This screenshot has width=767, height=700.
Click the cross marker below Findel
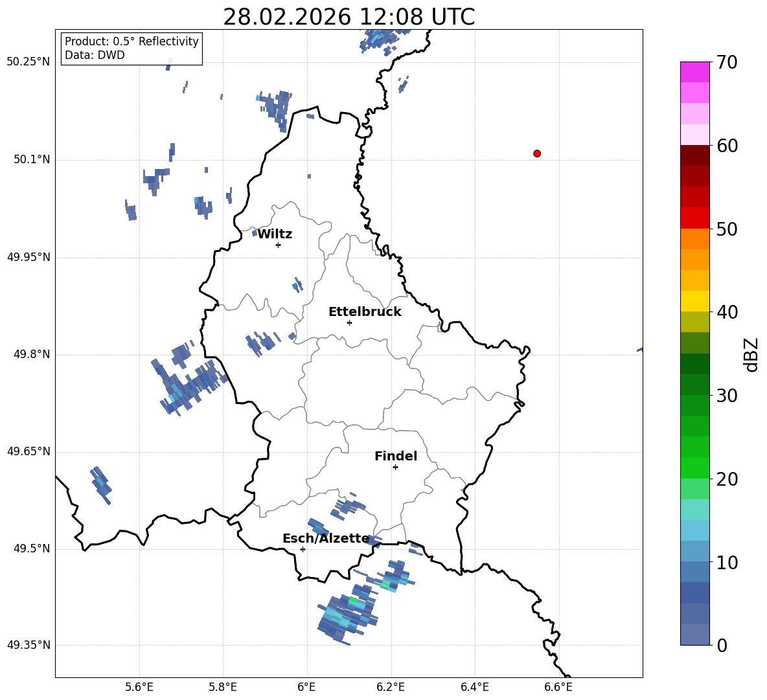click(x=395, y=468)
